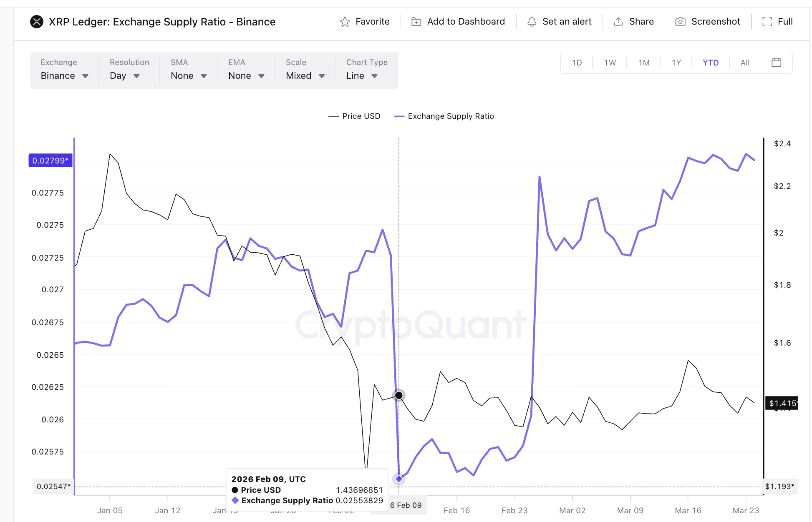Open the Chart Type Line dropdown
812x522 pixels.
(361, 75)
